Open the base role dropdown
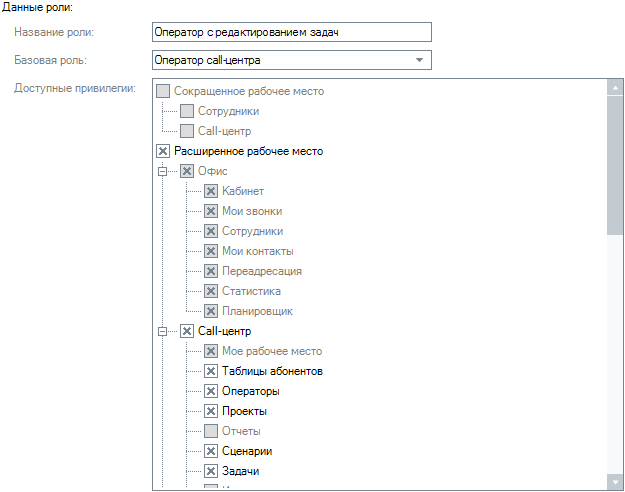 click(419, 61)
